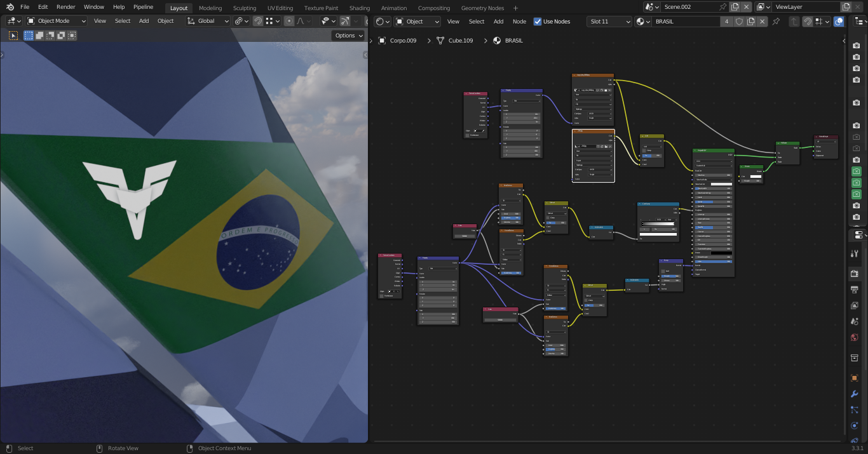Open the Render menu
This screenshot has height=454, width=868.
coord(66,7)
